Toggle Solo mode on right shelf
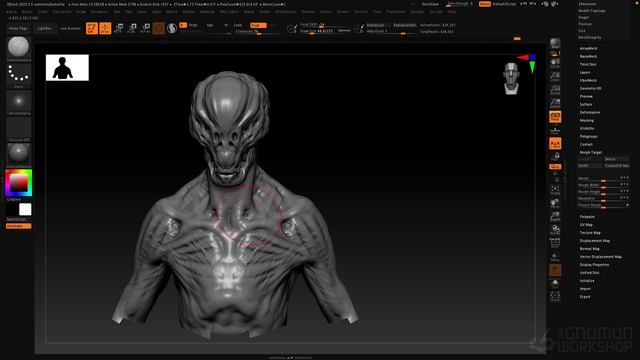 point(555,283)
